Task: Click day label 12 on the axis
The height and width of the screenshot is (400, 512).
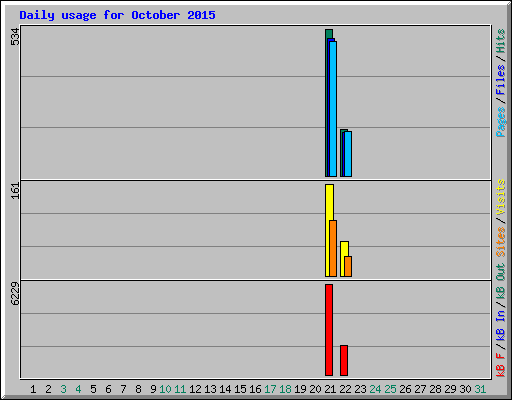Action: click(195, 389)
